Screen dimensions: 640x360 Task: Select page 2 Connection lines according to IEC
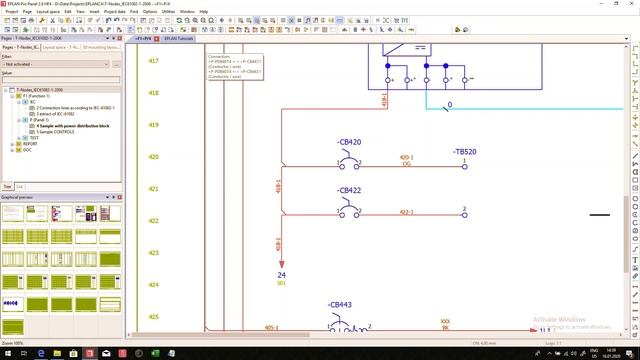click(75, 108)
